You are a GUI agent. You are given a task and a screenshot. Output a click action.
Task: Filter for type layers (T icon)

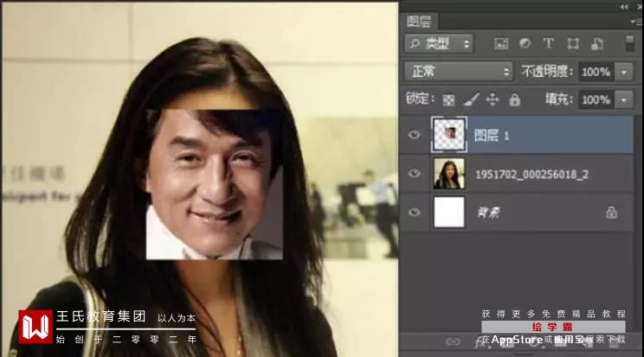click(549, 43)
